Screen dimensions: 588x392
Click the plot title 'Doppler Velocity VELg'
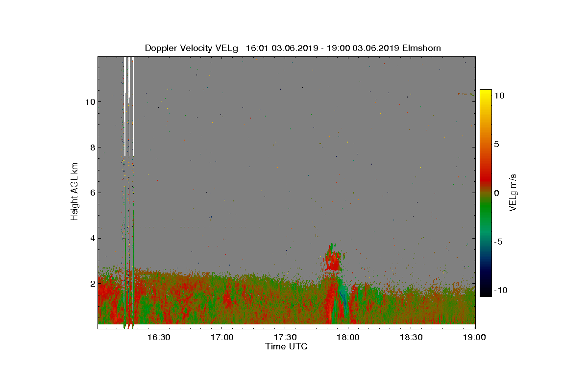click(x=191, y=48)
